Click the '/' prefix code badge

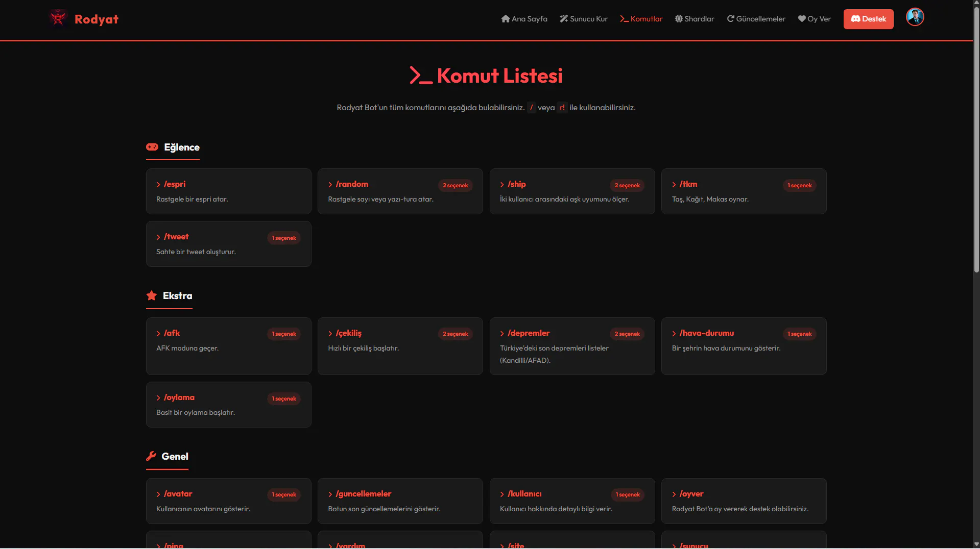click(x=531, y=107)
